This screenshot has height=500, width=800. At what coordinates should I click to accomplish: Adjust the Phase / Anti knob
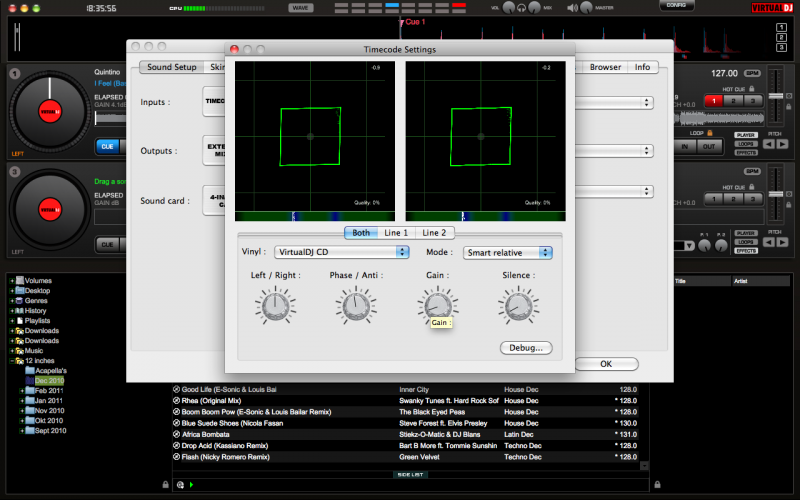tap(356, 306)
